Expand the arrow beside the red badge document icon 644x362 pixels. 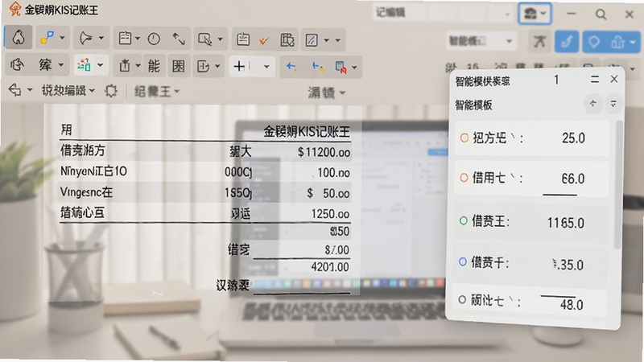354,68
